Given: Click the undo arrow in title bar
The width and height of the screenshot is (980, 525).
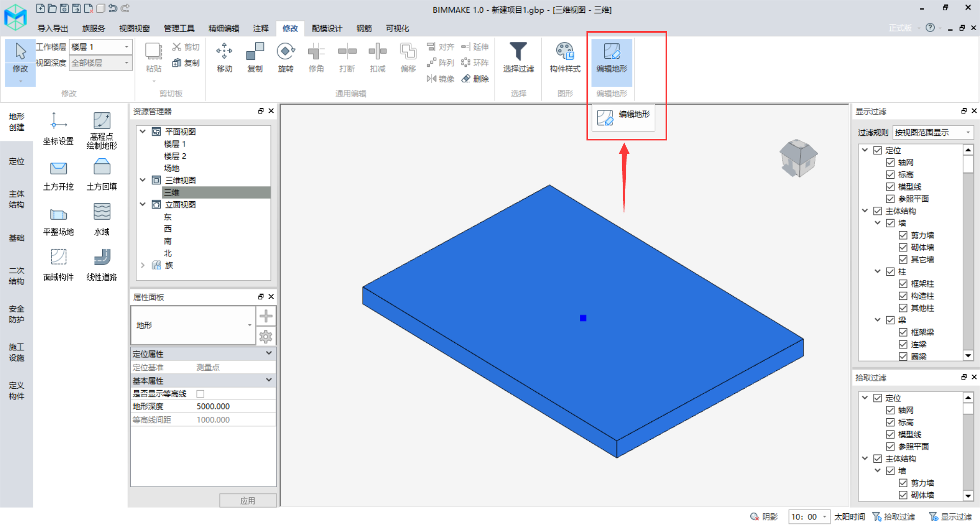Looking at the screenshot, I should 113,8.
